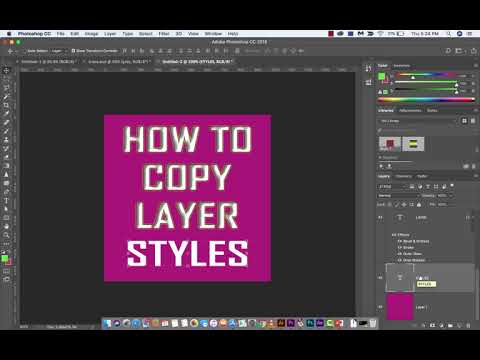Switch to the Adjustments tab

(410, 110)
